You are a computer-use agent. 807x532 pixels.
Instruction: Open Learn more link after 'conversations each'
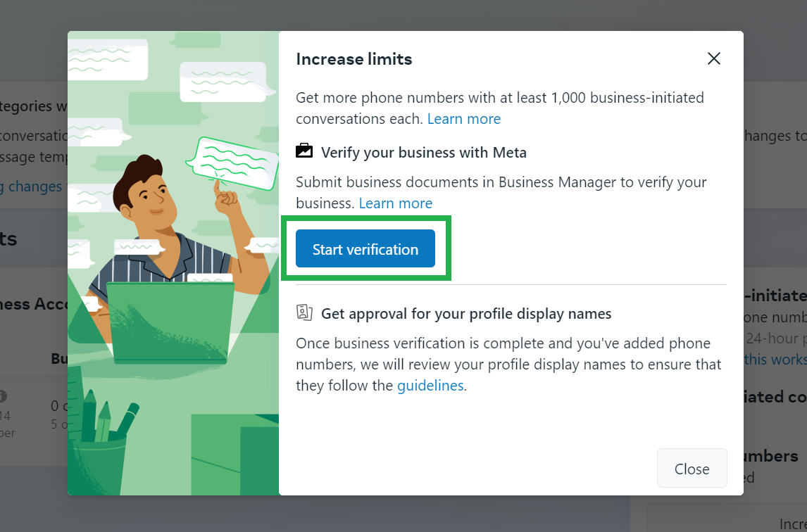tap(463, 119)
